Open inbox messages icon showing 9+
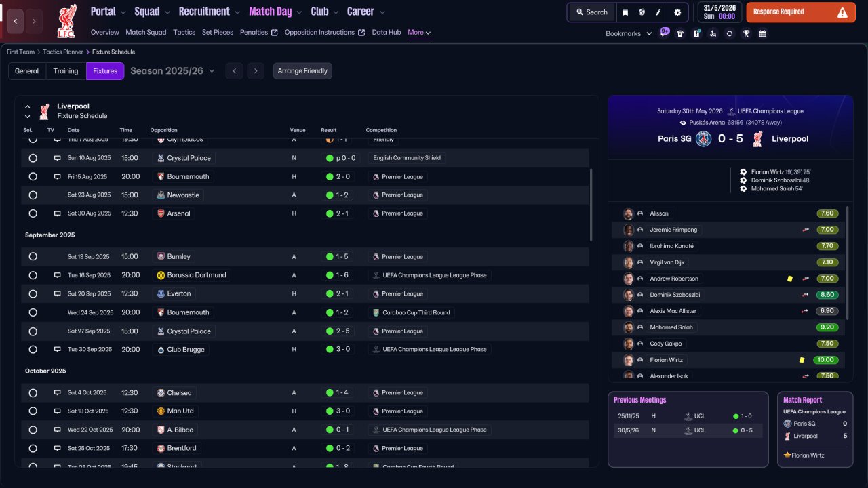This screenshot has height=488, width=868. point(664,33)
